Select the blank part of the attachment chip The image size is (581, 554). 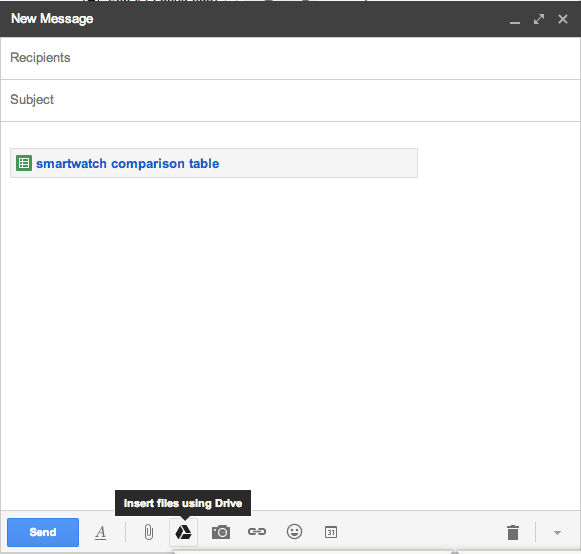pyautogui.click(x=319, y=163)
